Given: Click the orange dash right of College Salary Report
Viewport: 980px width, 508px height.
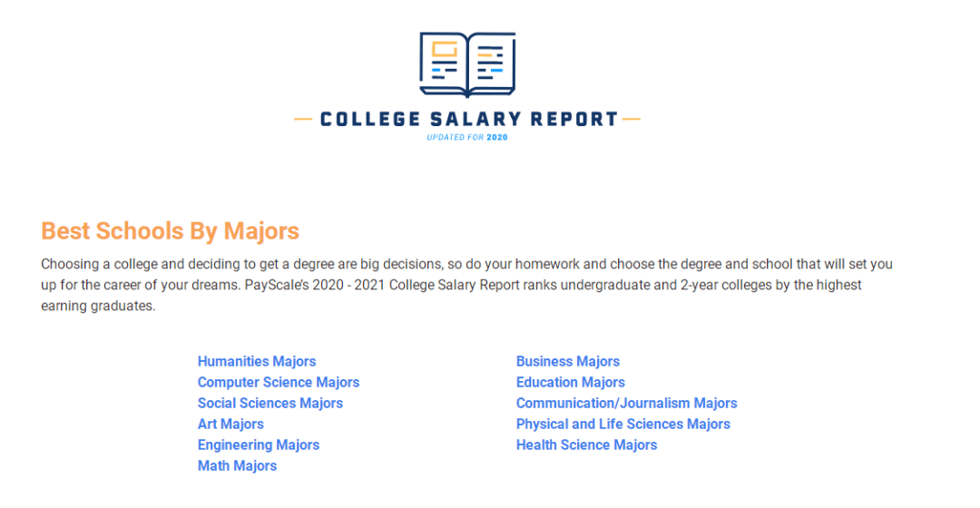Looking at the screenshot, I should pyautogui.click(x=632, y=119).
